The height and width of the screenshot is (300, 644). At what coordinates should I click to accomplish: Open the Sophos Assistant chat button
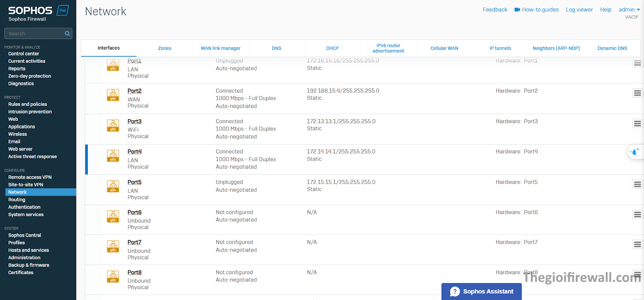481,292
